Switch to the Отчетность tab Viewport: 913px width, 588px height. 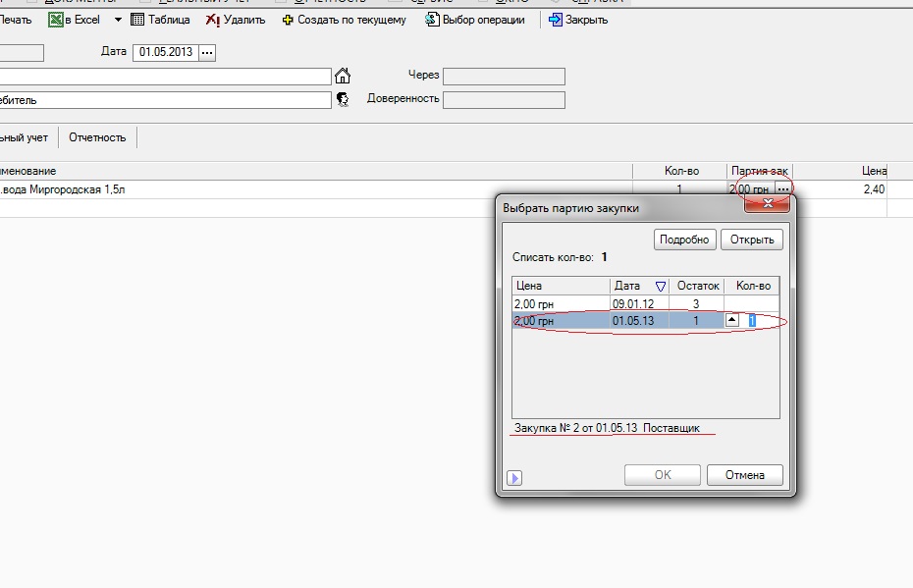pos(97,138)
